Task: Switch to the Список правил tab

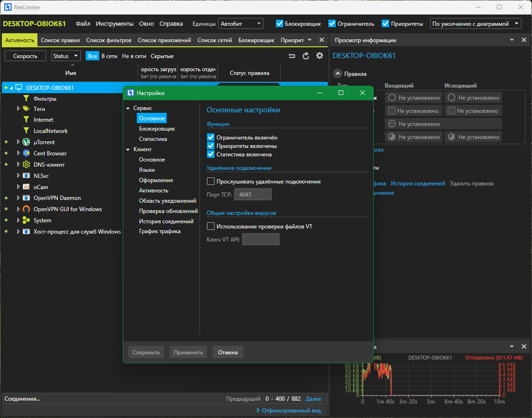Action: point(60,40)
